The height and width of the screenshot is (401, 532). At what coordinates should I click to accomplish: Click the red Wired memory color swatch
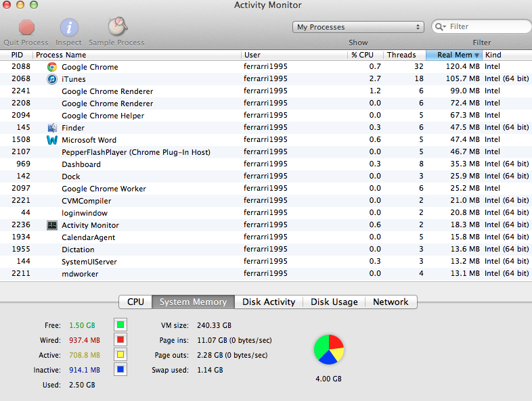[120, 339]
